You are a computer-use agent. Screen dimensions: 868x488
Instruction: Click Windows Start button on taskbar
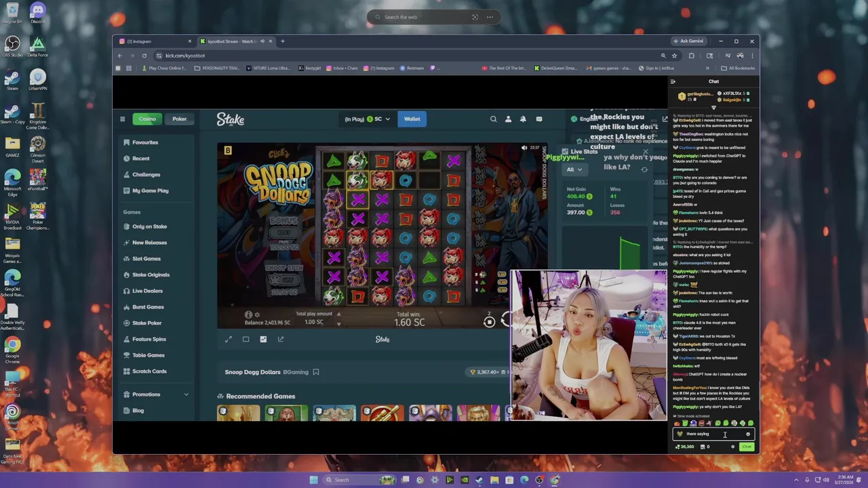click(313, 480)
